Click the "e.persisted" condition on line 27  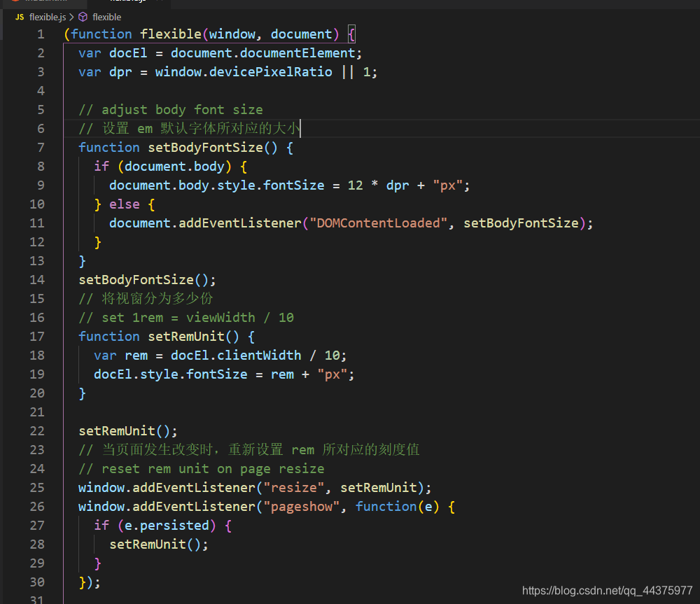pos(167,526)
